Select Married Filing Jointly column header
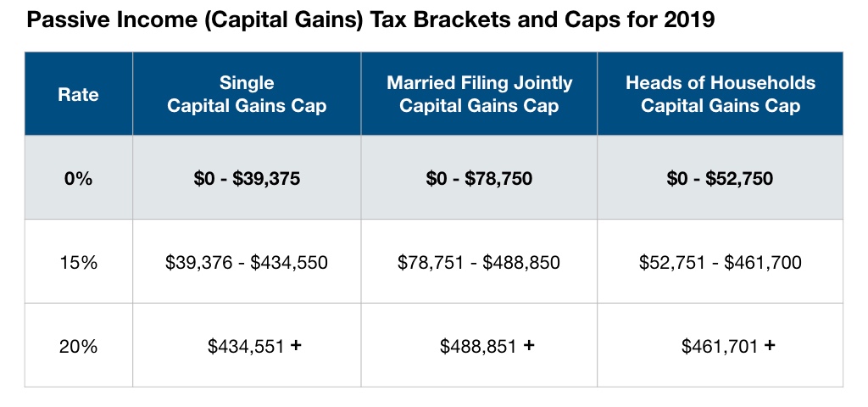868x407 pixels. (479, 94)
